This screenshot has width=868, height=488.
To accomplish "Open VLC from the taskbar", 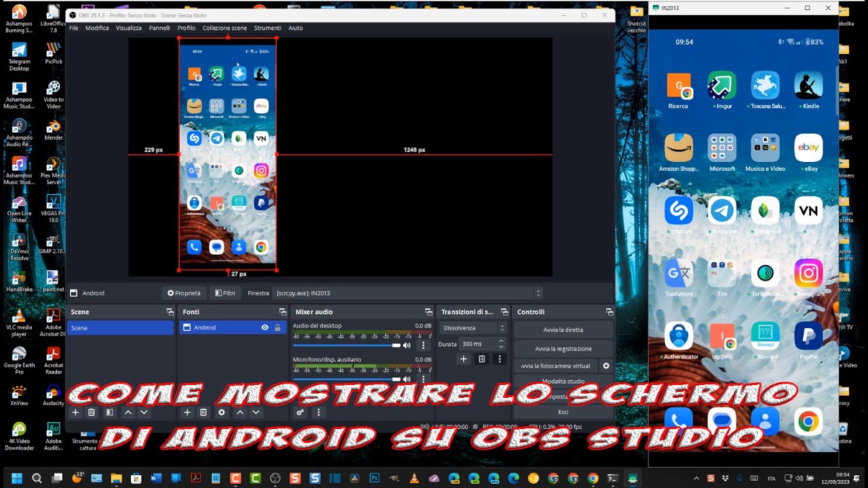I will 414,478.
